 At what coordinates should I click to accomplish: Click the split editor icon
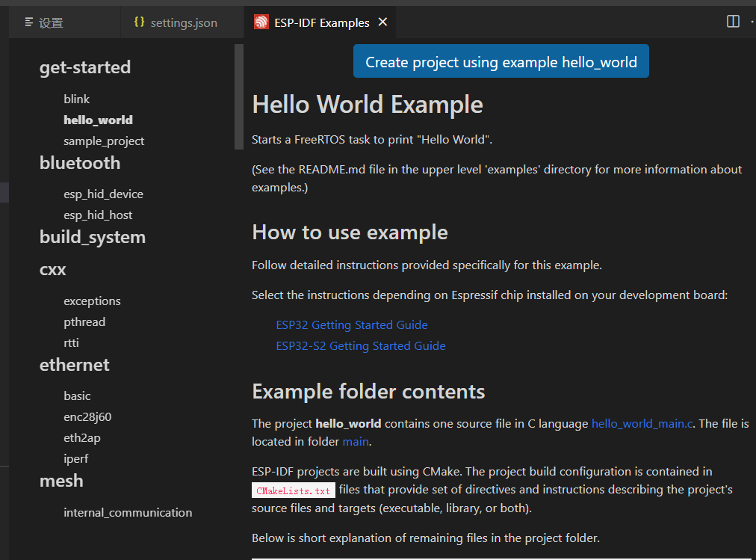733,21
